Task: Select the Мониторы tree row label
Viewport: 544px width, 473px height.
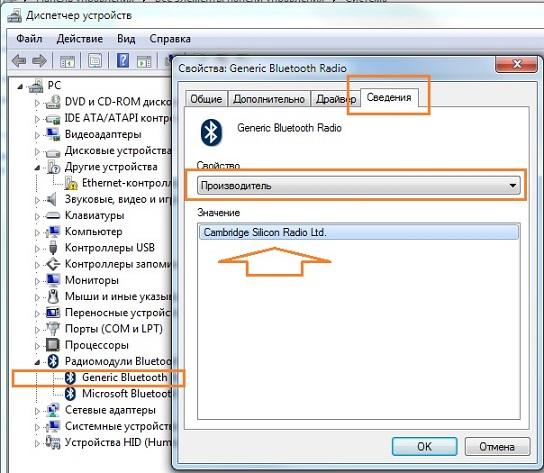Action: 92,280
